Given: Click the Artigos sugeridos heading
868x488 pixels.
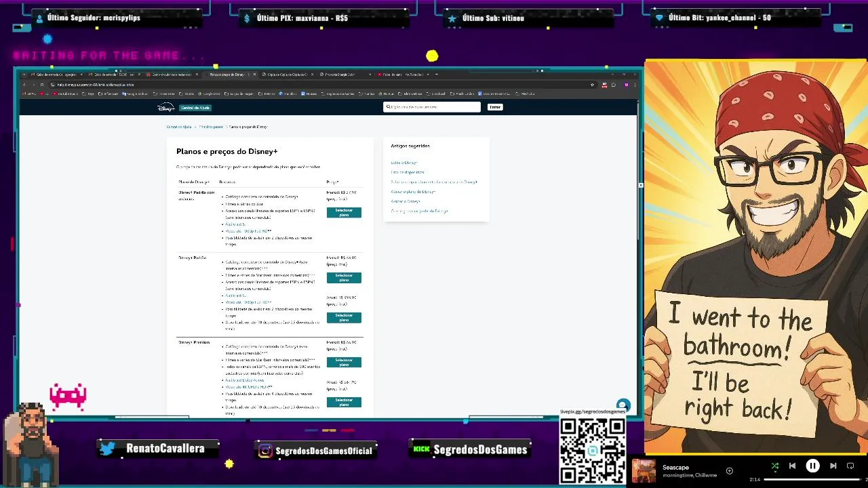Looking at the screenshot, I should 410,146.
